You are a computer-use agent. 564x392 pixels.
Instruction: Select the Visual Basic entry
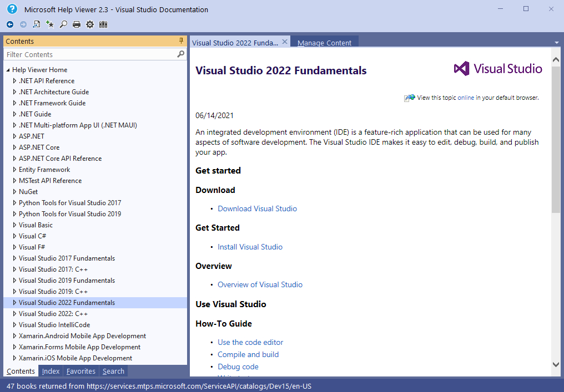pyautogui.click(x=36, y=225)
